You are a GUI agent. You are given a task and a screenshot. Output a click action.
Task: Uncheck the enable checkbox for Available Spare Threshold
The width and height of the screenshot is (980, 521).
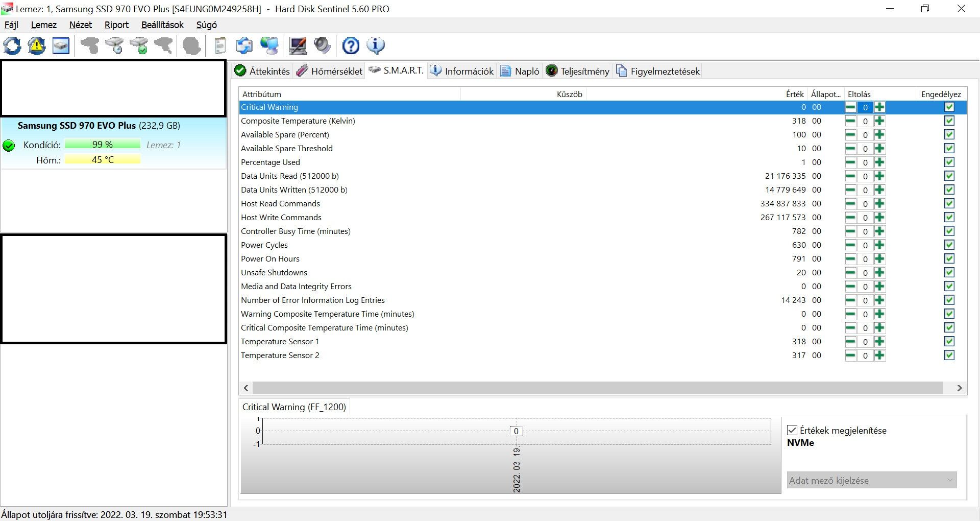949,149
